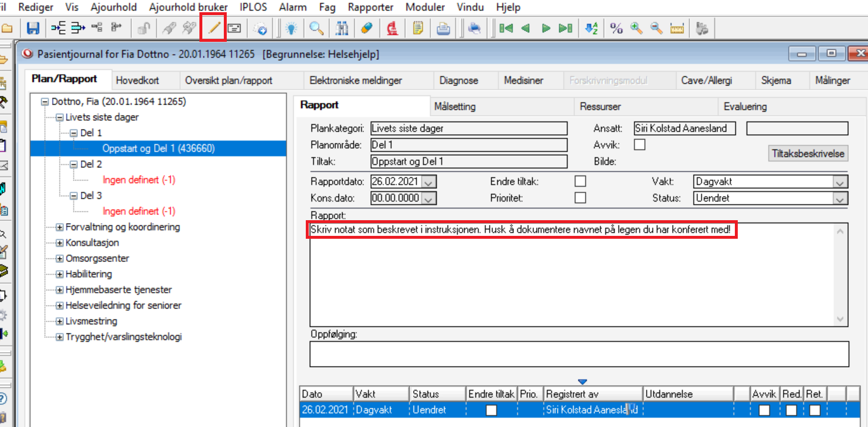Go to last record arrow icon
The width and height of the screenshot is (868, 427).
coord(565,28)
